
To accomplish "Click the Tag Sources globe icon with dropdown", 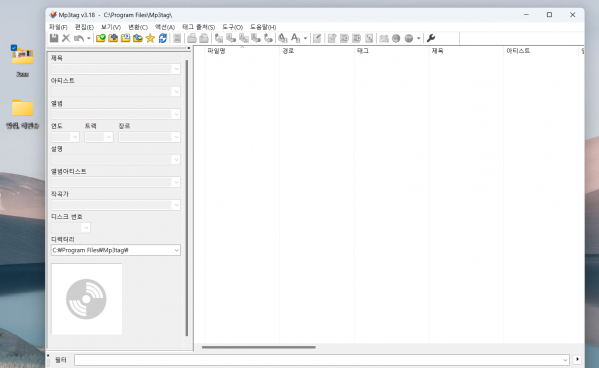I will [x=409, y=38].
